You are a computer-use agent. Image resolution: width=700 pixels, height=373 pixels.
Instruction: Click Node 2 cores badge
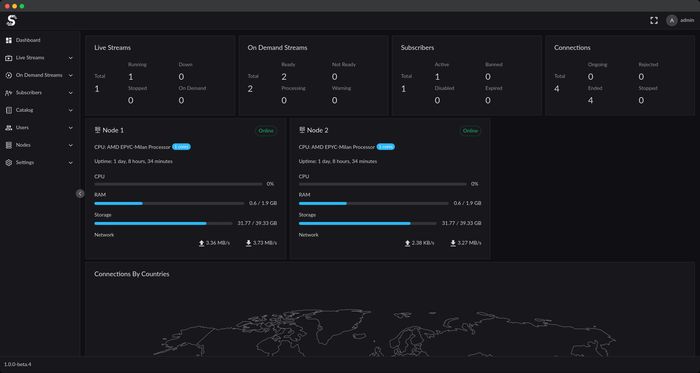click(x=386, y=147)
